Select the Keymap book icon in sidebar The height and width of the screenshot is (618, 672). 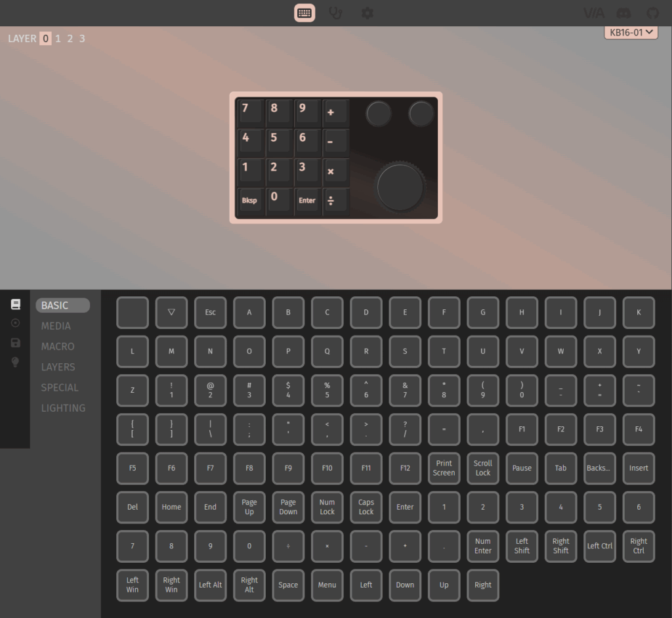point(15,304)
